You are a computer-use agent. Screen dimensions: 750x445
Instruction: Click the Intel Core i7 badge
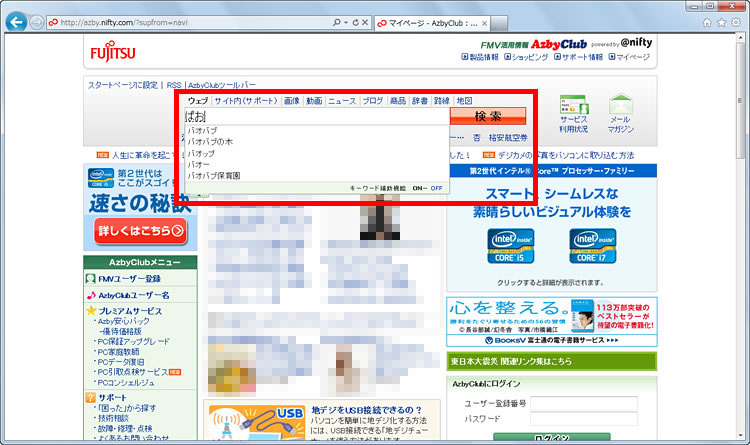point(593,246)
